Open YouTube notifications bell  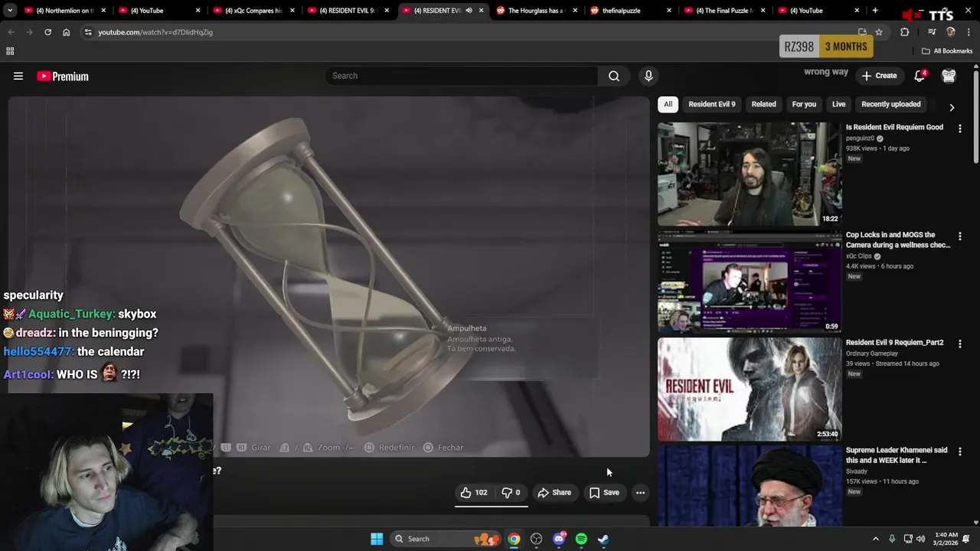920,75
